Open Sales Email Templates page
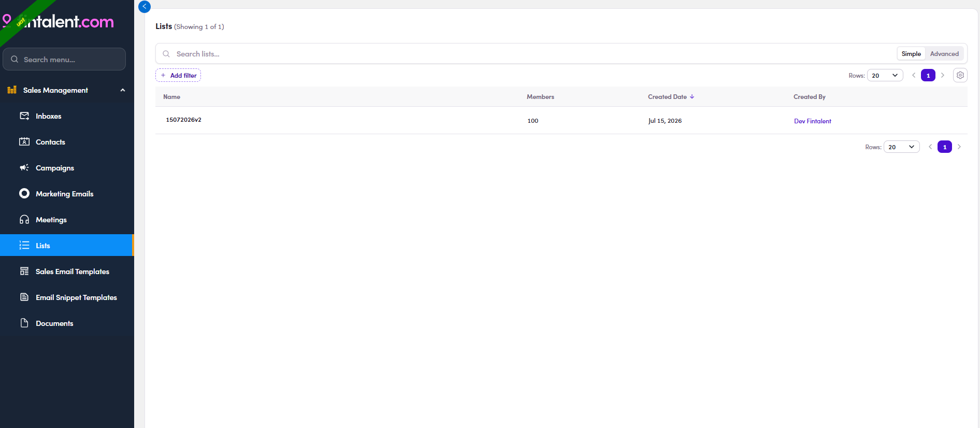Viewport: 980px width, 428px height. pos(67,272)
